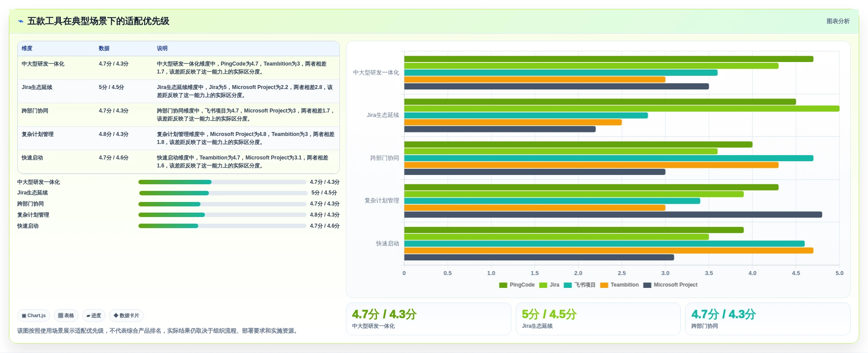
Task: Select table cell 中大型研发一体化
Action: 43,64
